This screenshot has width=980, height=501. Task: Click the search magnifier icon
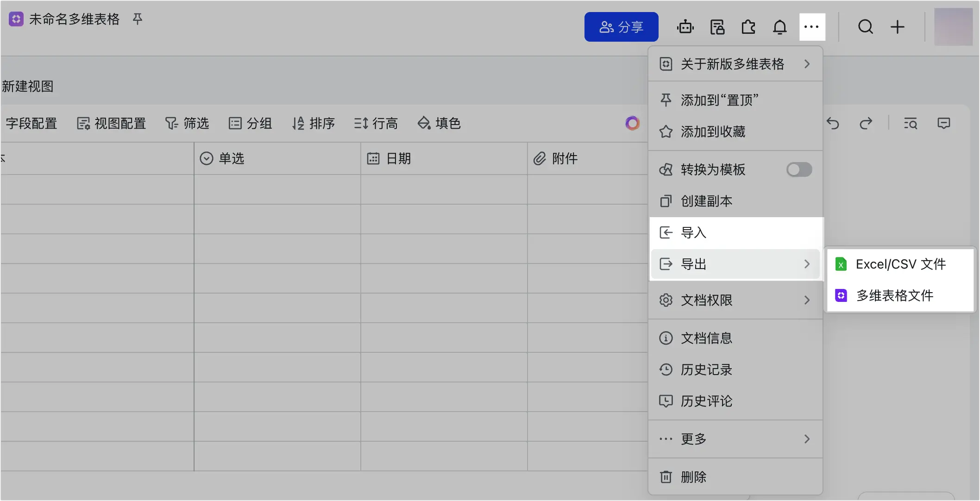tap(865, 27)
